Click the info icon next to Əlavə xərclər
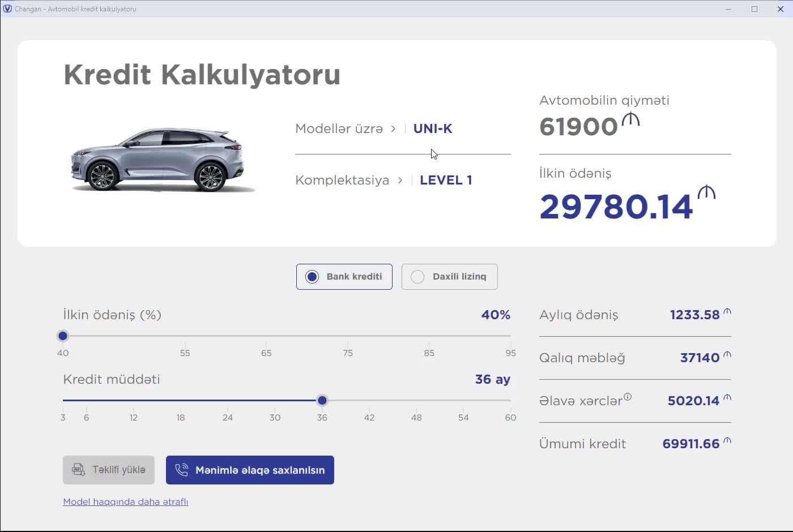The height and width of the screenshot is (532, 793). tap(628, 397)
